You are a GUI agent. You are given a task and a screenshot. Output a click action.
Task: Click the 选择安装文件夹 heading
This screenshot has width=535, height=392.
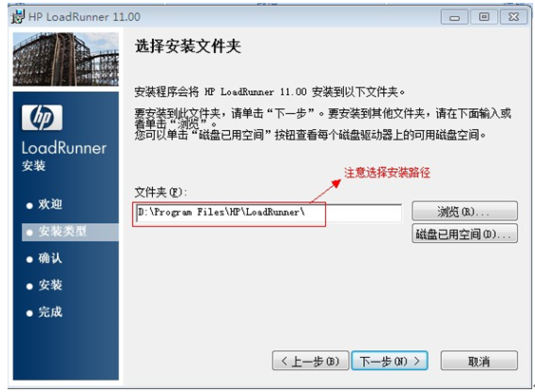pos(188,47)
